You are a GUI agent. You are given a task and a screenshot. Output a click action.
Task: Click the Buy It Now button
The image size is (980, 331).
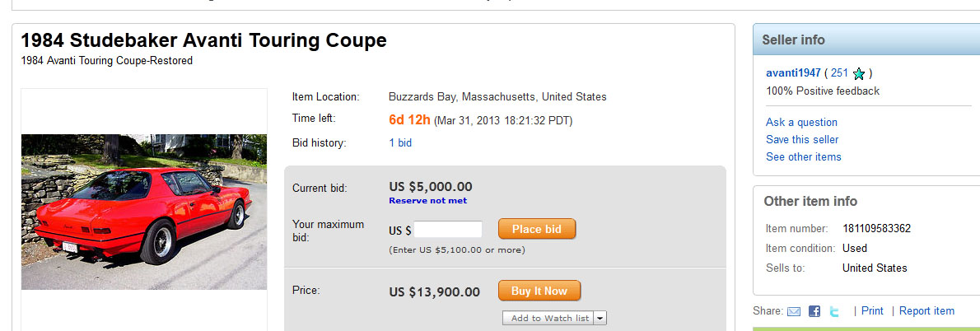click(539, 291)
